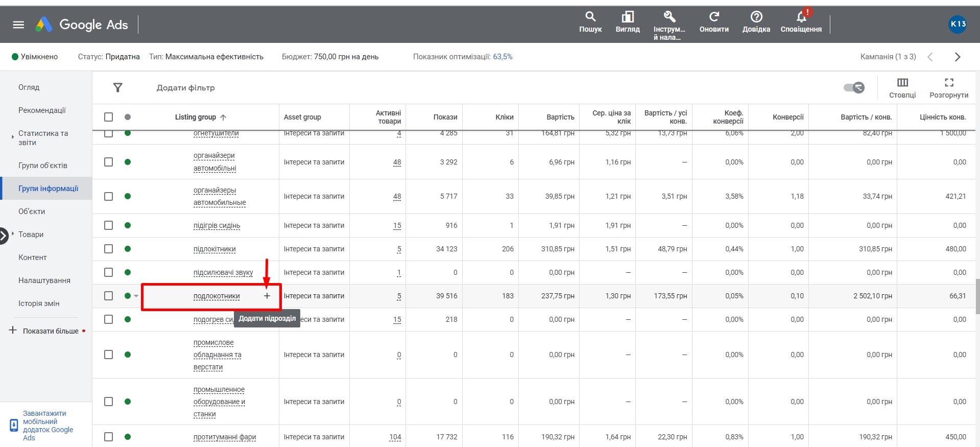Open Пошук search tool
The width and height of the screenshot is (980, 447).
[590, 22]
